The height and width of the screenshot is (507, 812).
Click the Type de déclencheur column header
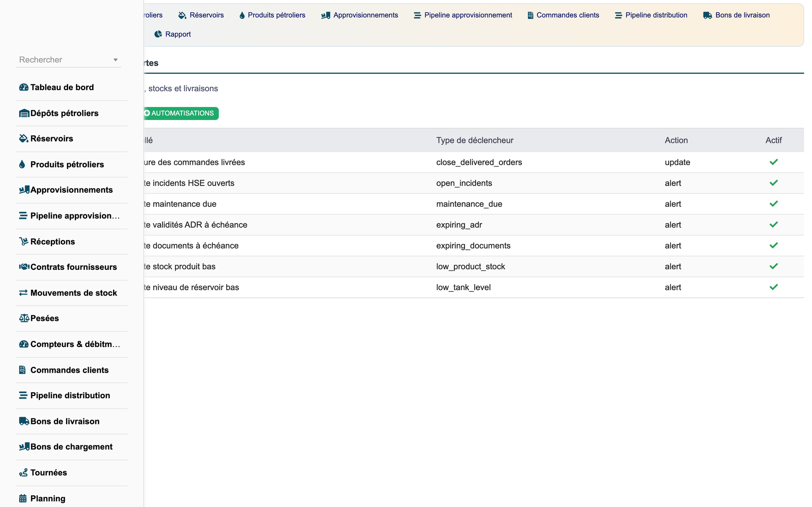click(475, 141)
